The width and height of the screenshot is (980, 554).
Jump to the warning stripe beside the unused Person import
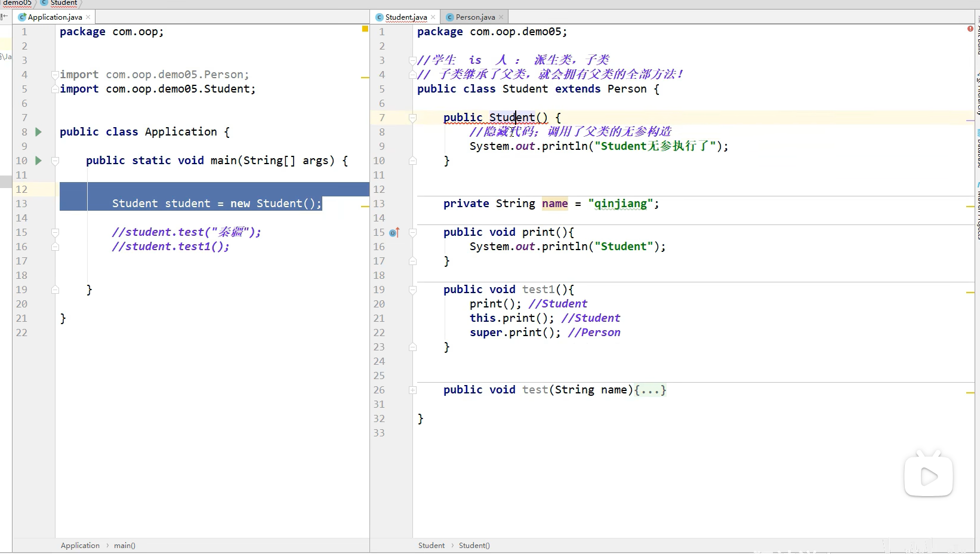tap(365, 78)
